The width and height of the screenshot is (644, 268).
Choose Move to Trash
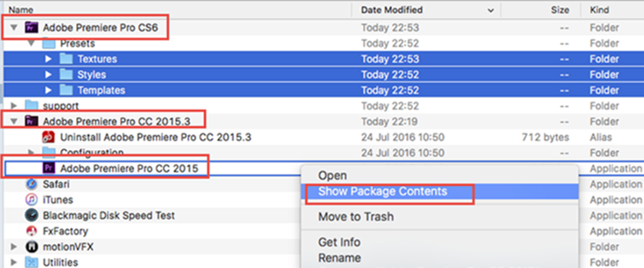click(x=356, y=216)
